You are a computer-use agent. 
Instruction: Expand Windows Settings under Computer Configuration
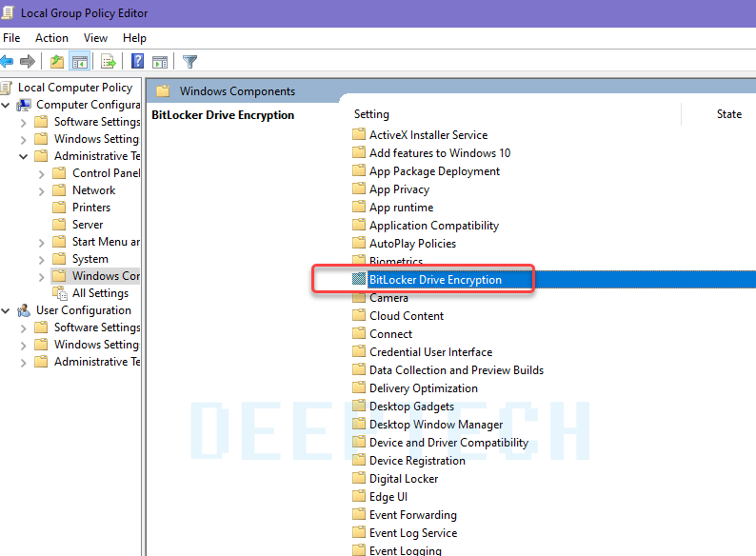pyautogui.click(x=23, y=140)
